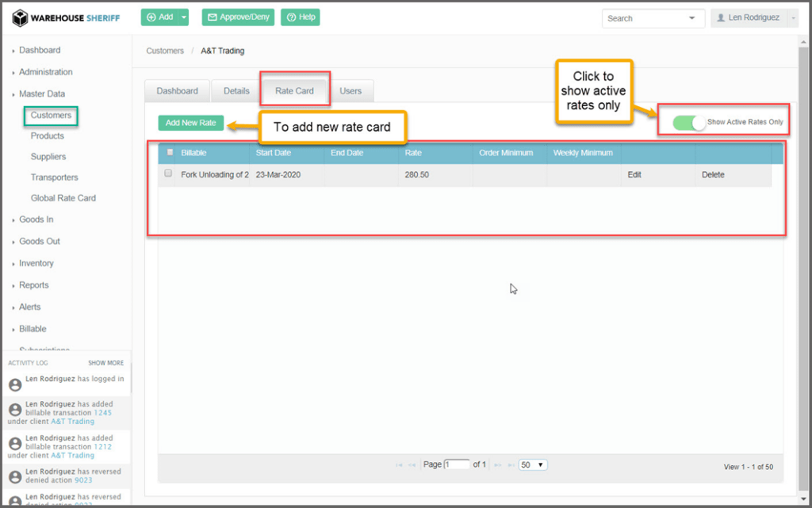Viewport: 812px width, 508px height.
Task: Click the page number input field
Action: click(x=457, y=464)
